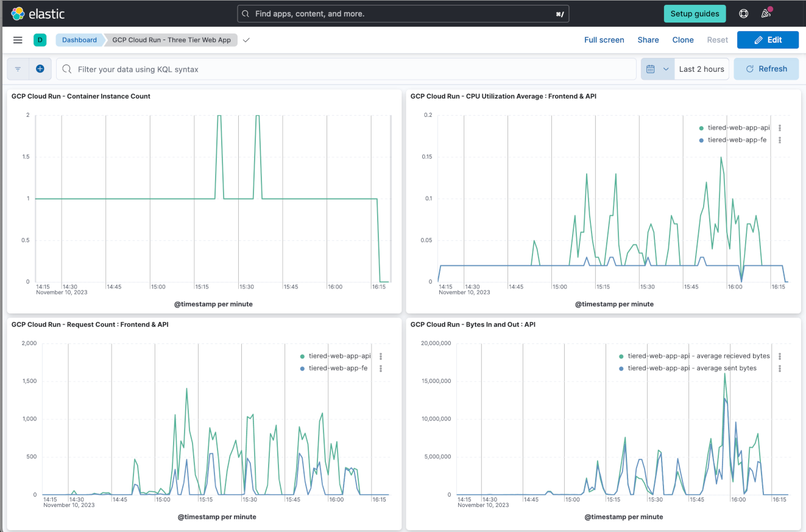The width and height of the screenshot is (806, 532).
Task: Toggle average sent bytes legend series
Action: pyautogui.click(x=692, y=368)
